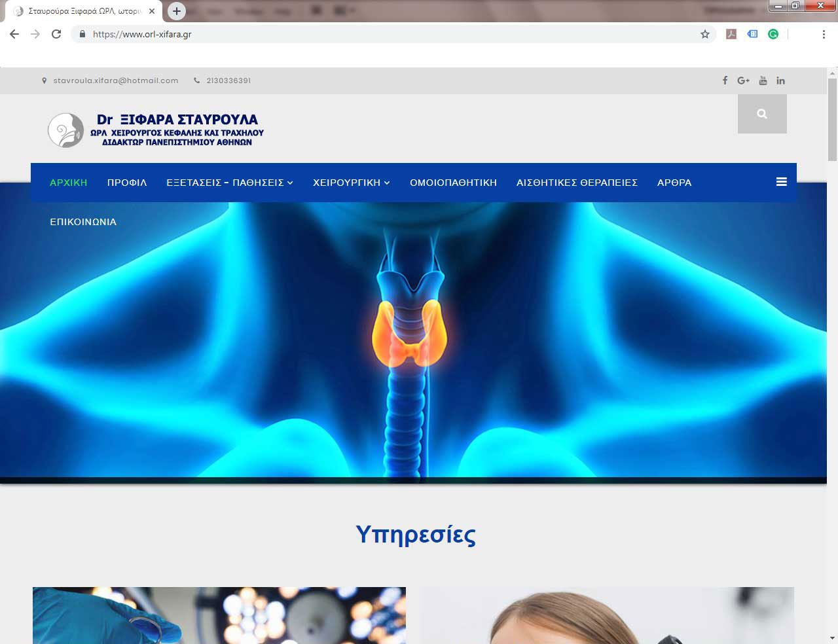Expand the ΧΕΙΡΟΥΡΓΙΚΗ dropdown

(x=352, y=183)
